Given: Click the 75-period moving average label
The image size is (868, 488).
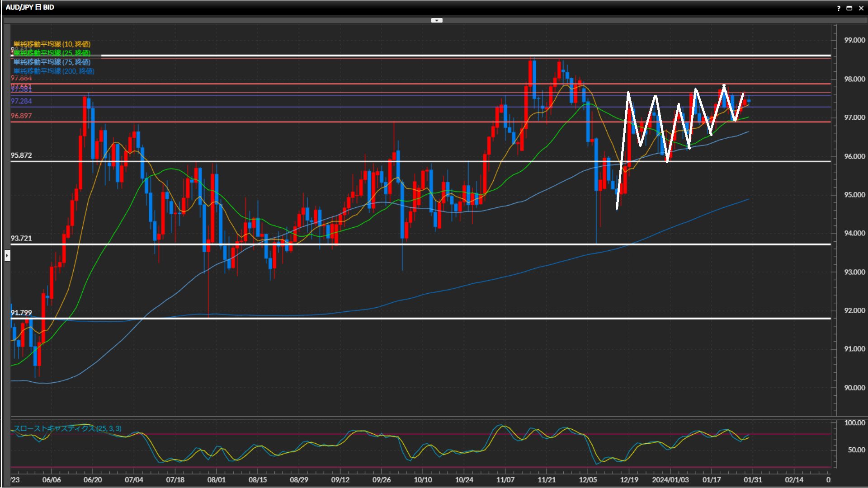Looking at the screenshot, I should pyautogui.click(x=52, y=62).
